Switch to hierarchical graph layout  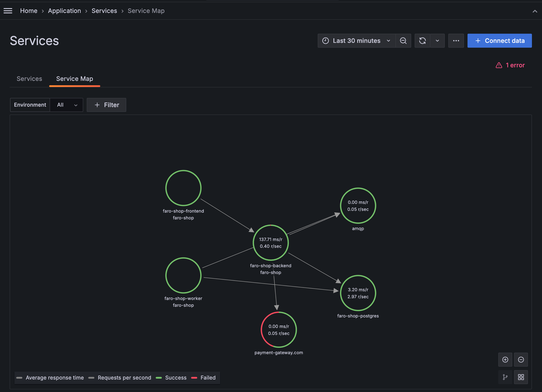pos(505,377)
